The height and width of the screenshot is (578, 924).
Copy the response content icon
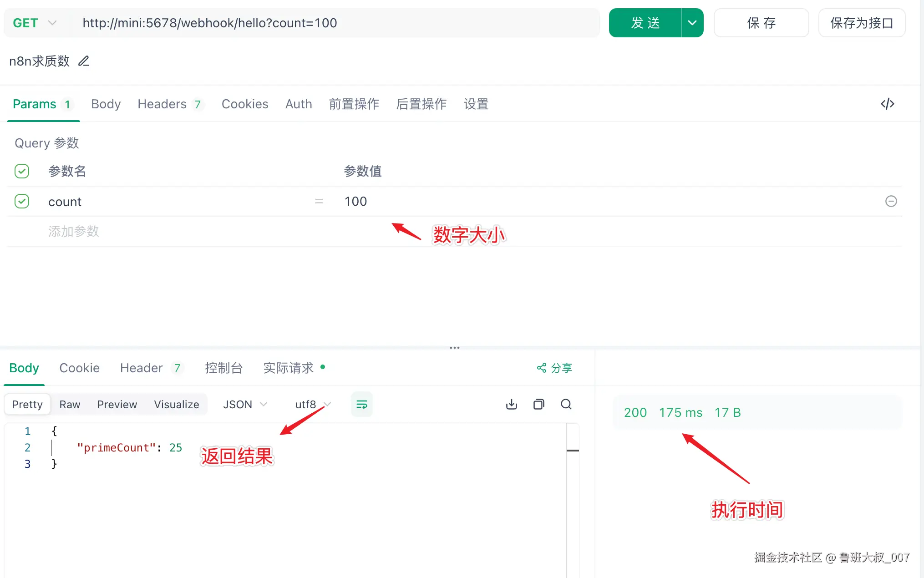[x=539, y=404]
